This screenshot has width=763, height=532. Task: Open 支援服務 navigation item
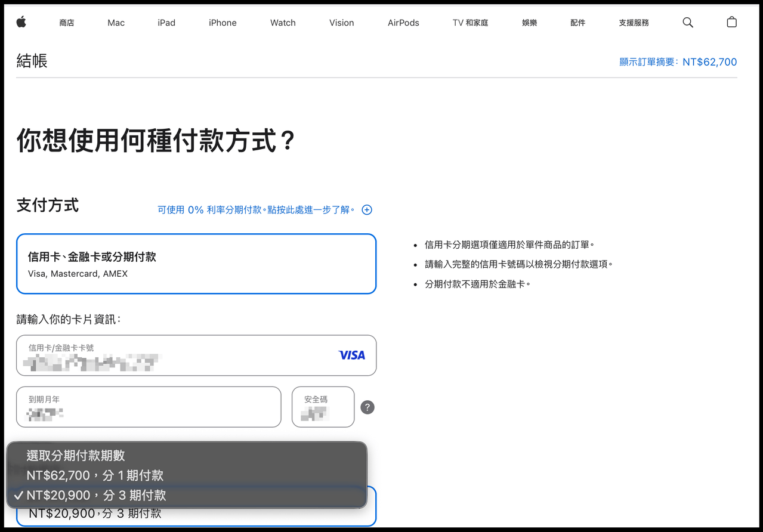pyautogui.click(x=634, y=23)
